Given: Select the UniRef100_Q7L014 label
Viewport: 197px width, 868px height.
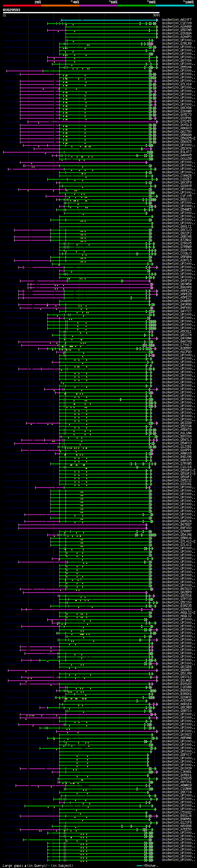Looking at the screenshot, I should click(x=177, y=84).
